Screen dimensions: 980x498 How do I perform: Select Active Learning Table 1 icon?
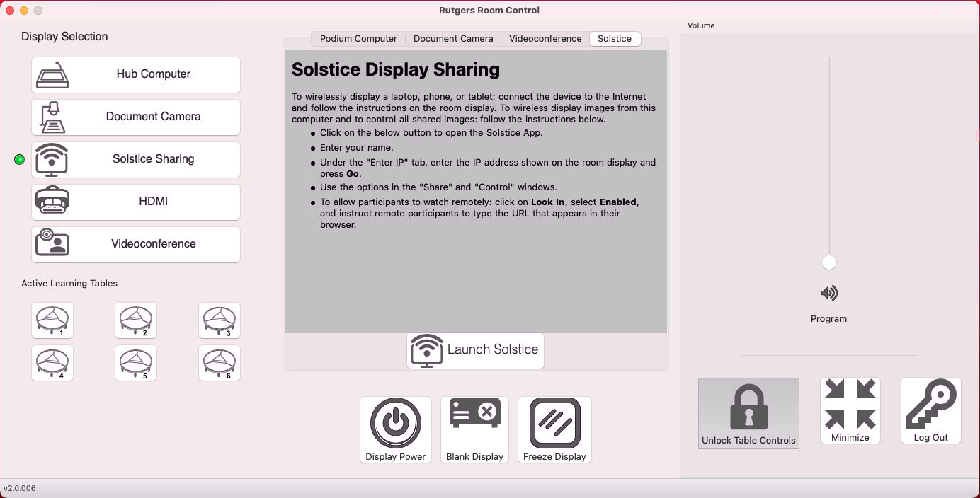(52, 320)
